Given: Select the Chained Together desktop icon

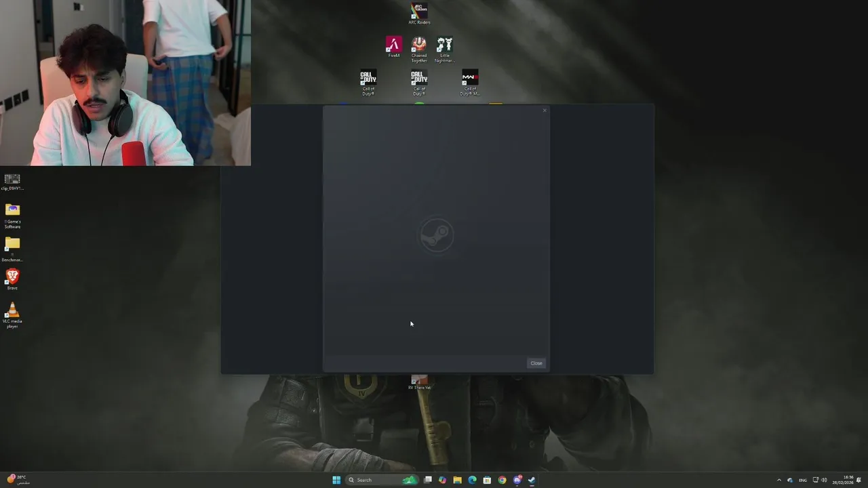Looking at the screenshot, I should (419, 50).
